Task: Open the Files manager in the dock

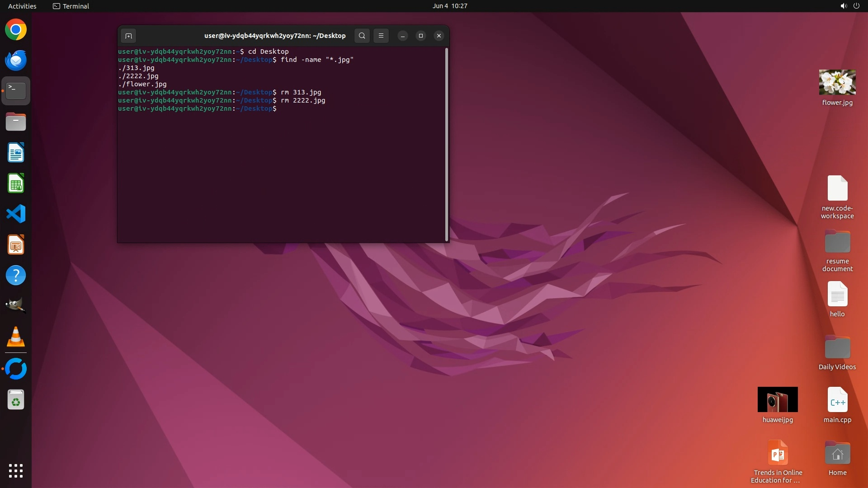Action: [16, 122]
